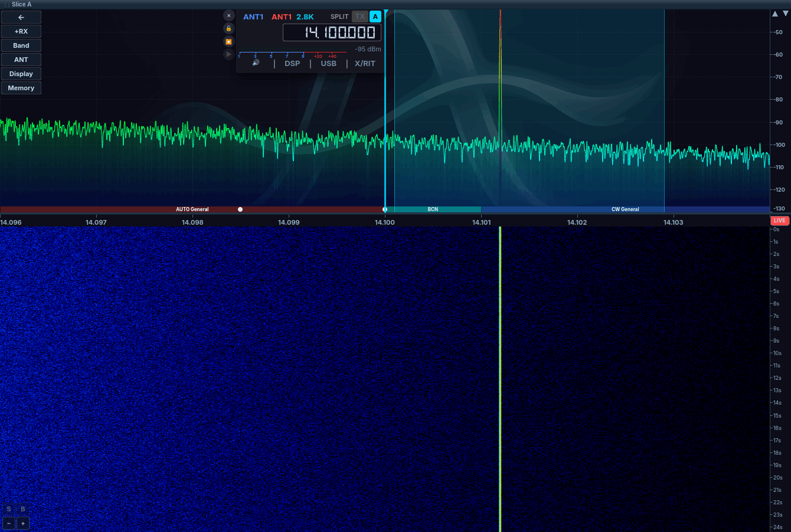This screenshot has height=532, width=791.
Task: Open the Display menu
Action: point(21,74)
